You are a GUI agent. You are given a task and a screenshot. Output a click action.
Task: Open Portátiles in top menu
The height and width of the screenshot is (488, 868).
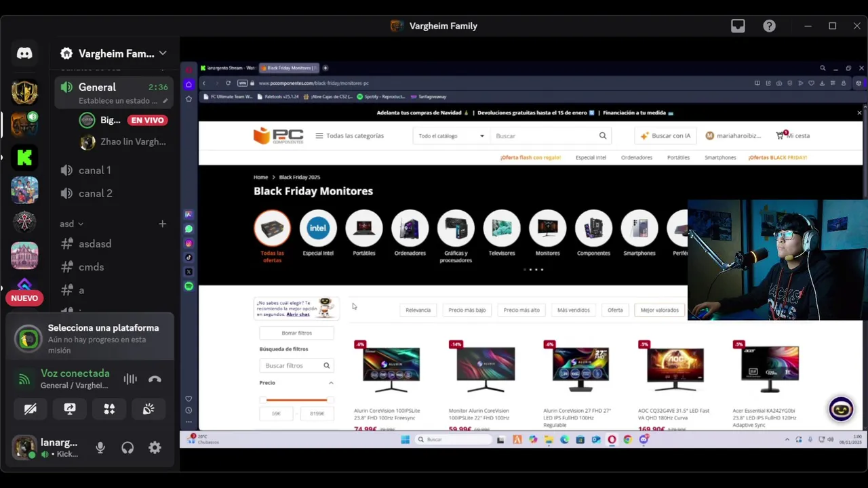click(x=678, y=157)
